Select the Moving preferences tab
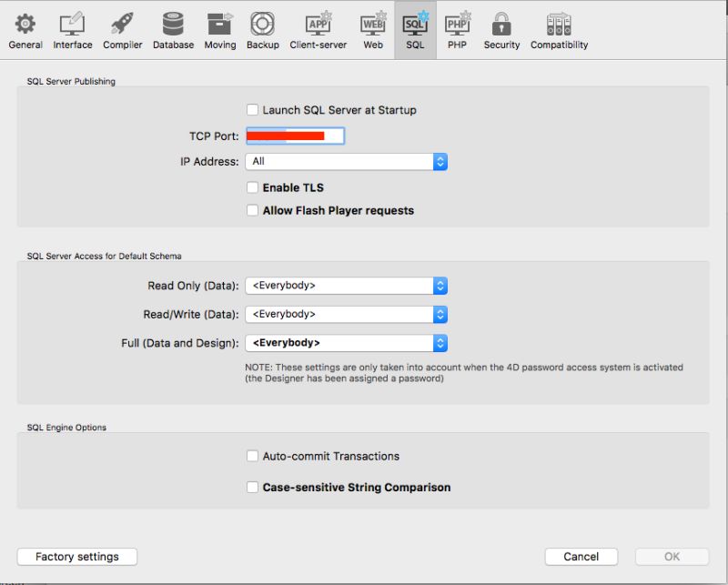 point(219,27)
